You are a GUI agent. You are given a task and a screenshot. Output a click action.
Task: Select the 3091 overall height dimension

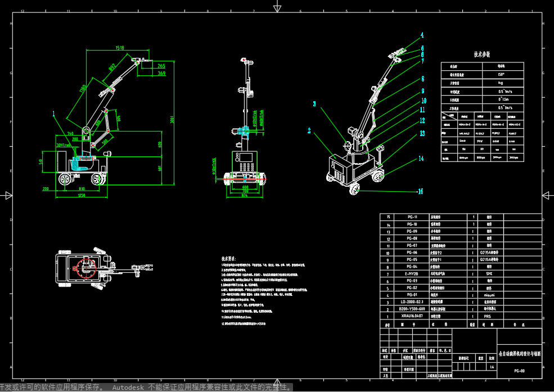pyautogui.click(x=173, y=119)
